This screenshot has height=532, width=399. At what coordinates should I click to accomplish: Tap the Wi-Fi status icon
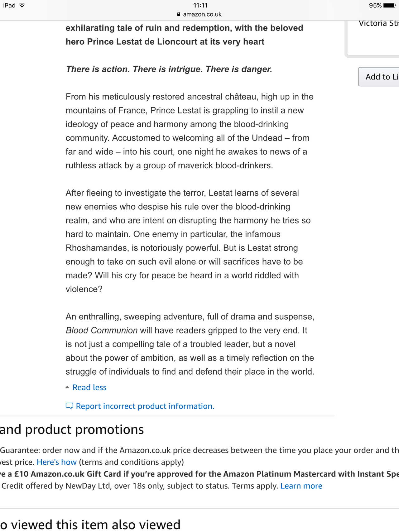pyautogui.click(x=22, y=6)
